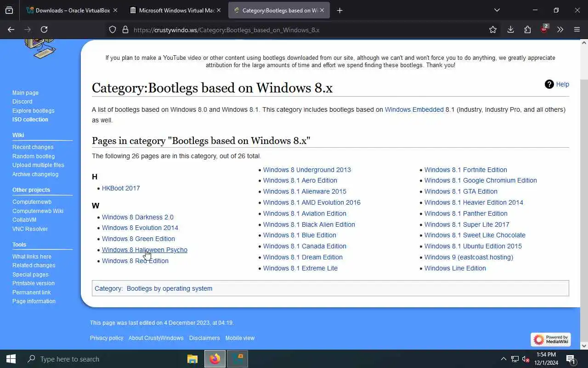
Task: Open Archive changelog link
Action: point(35,174)
